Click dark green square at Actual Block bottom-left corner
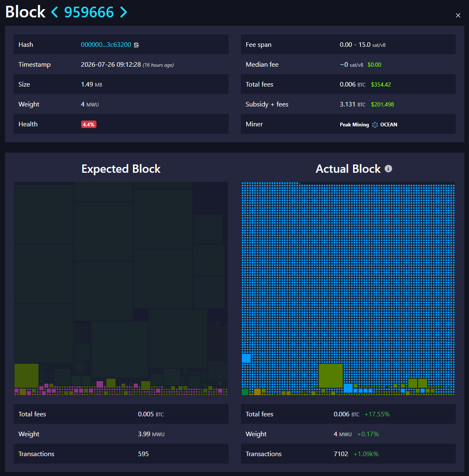The width and height of the screenshot is (469, 476). click(245, 391)
